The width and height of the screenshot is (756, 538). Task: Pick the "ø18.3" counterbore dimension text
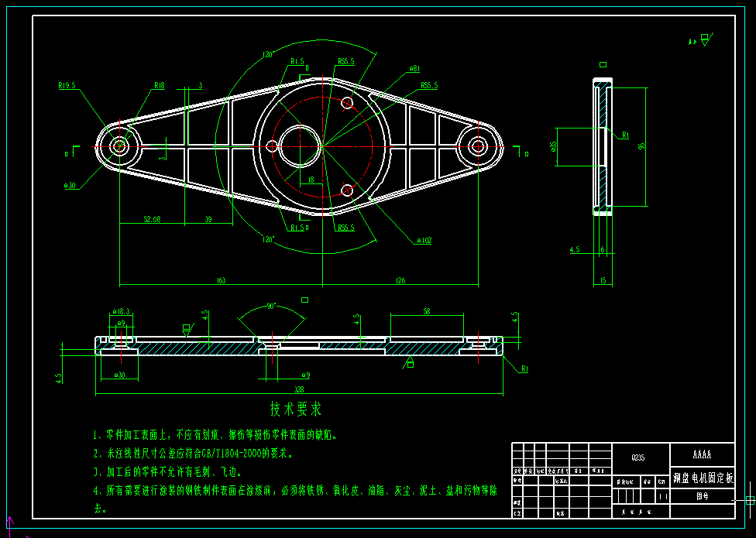coord(121,312)
